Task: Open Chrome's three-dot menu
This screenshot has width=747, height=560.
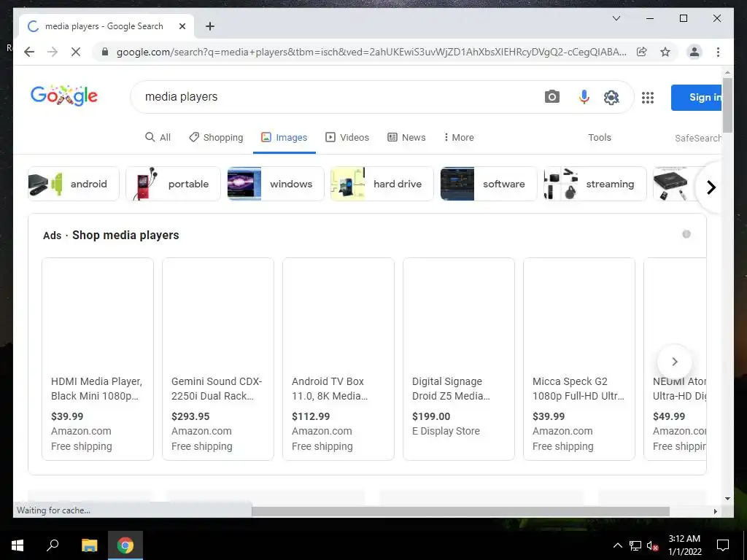Action: tap(718, 52)
